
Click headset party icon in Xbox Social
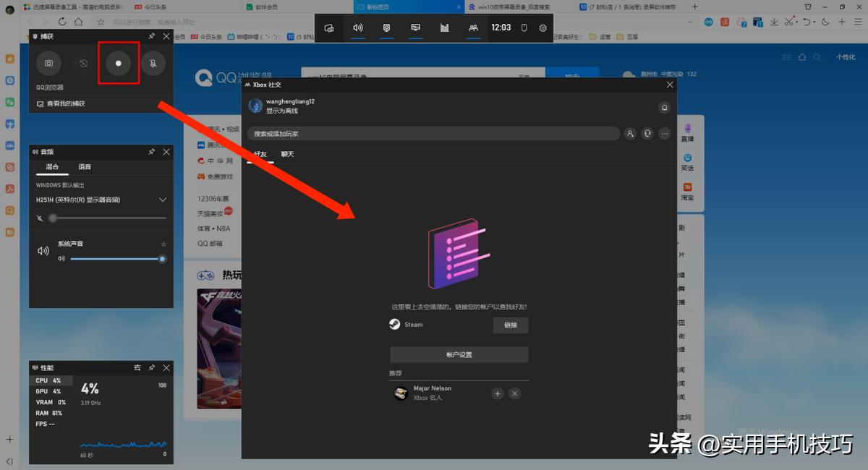coord(647,134)
